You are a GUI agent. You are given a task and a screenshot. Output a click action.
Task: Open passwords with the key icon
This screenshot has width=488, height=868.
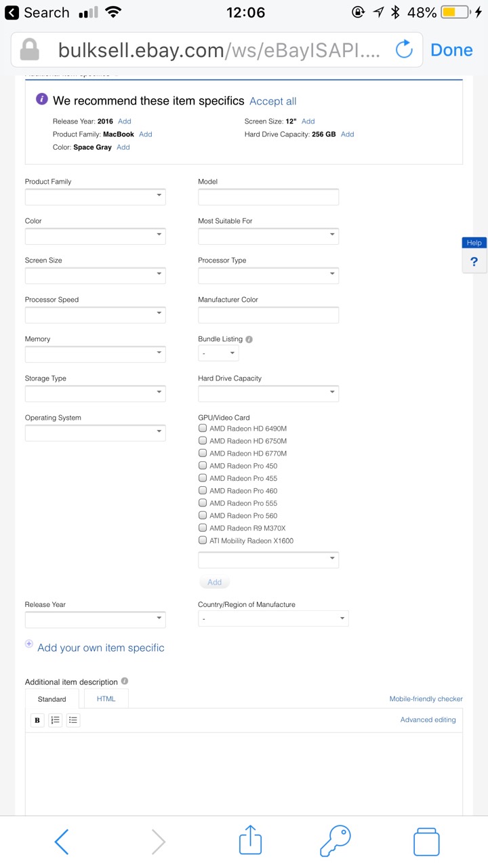(x=335, y=841)
